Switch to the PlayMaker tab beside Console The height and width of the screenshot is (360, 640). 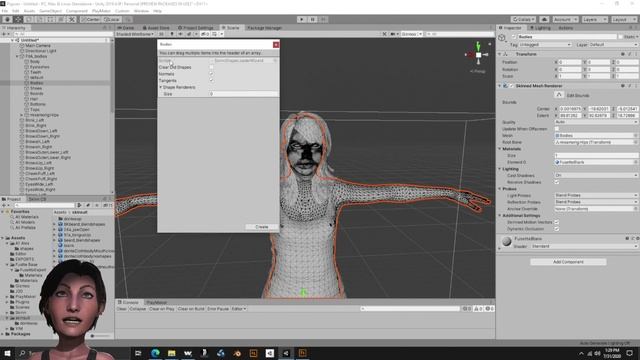pos(156,302)
